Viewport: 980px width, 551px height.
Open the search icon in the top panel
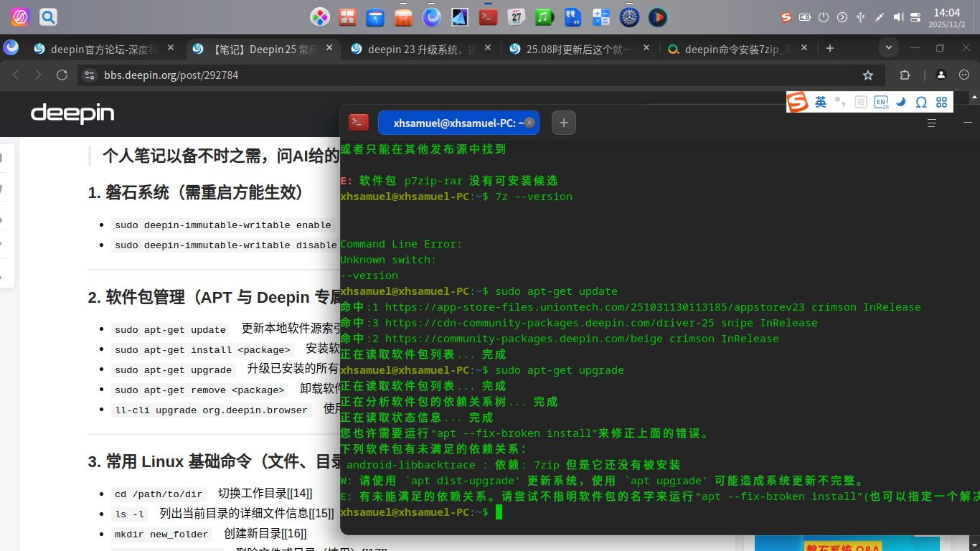pyautogui.click(x=48, y=17)
